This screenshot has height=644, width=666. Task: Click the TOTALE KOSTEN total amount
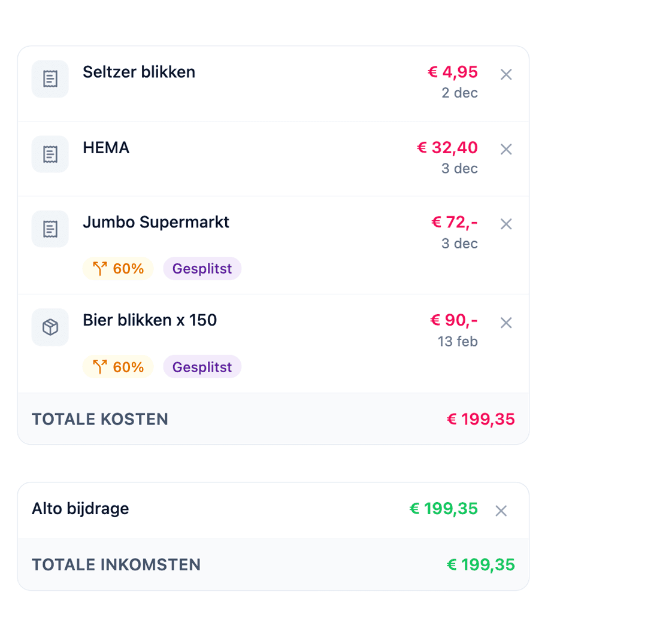[x=481, y=419]
